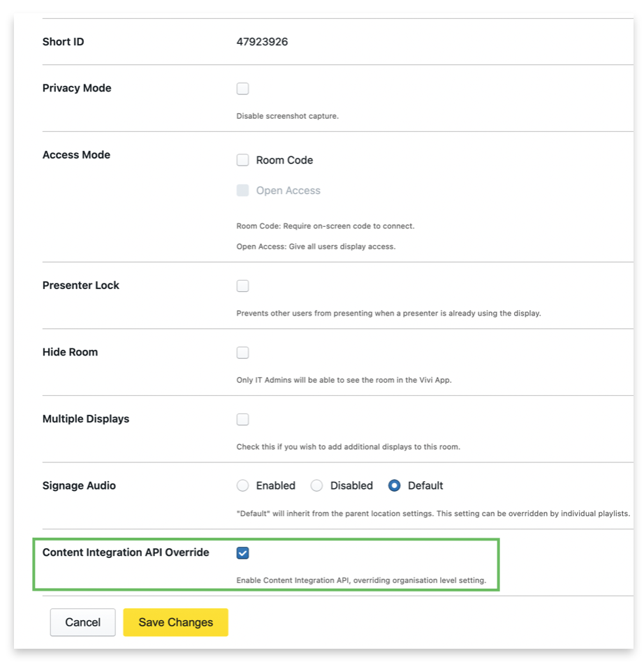Enable the Privacy Mode checkbox
Image resolution: width=644 pixels, height=662 pixels.
coord(242,89)
